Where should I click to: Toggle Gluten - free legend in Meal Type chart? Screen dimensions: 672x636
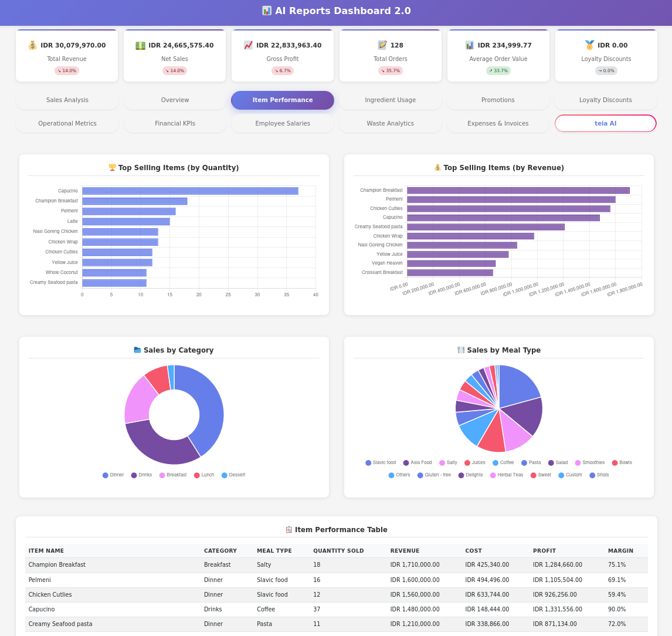[x=434, y=475]
